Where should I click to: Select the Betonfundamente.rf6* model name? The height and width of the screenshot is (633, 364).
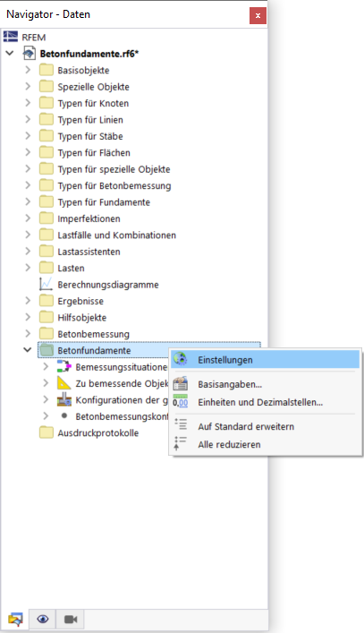pyautogui.click(x=89, y=54)
